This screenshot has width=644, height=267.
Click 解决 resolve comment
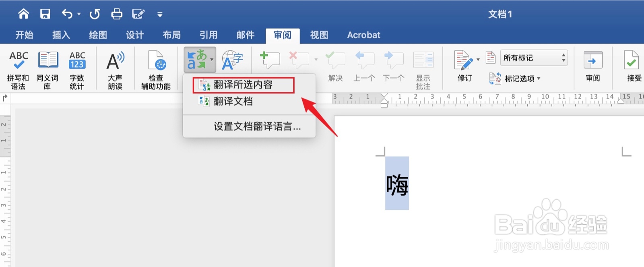point(335,66)
